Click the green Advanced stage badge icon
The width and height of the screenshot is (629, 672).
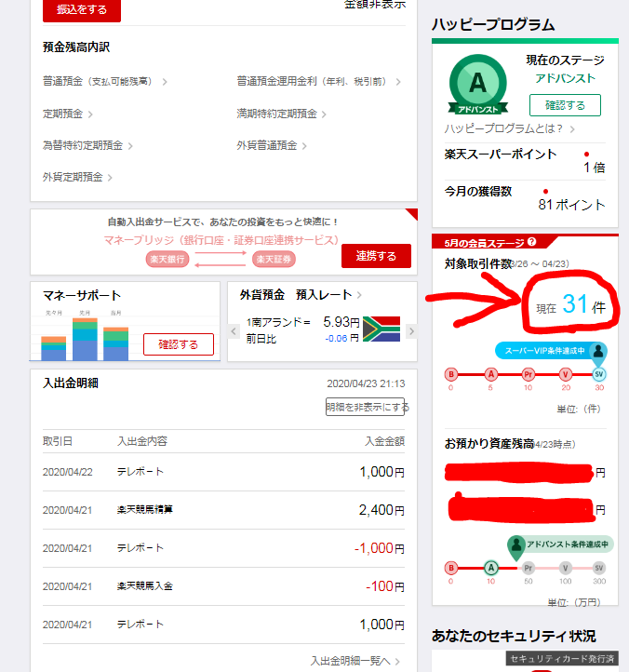[x=476, y=87]
